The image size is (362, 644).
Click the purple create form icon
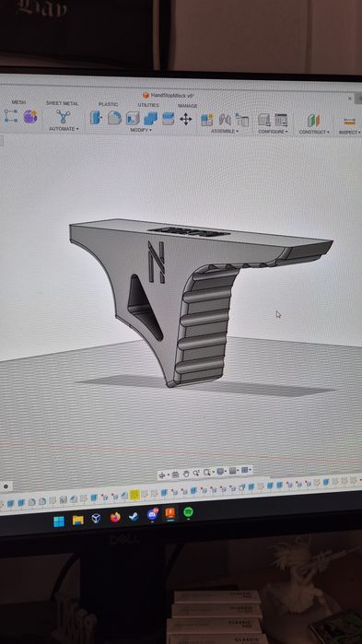pyautogui.click(x=30, y=117)
